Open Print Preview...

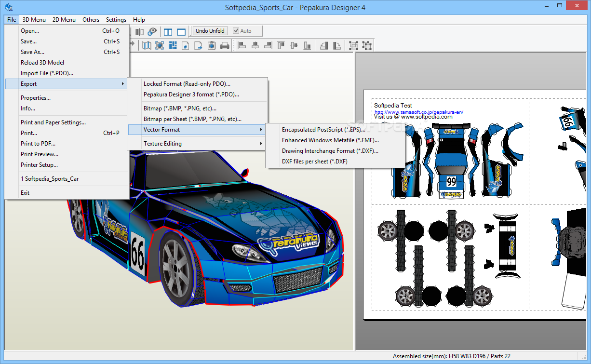click(x=67, y=154)
